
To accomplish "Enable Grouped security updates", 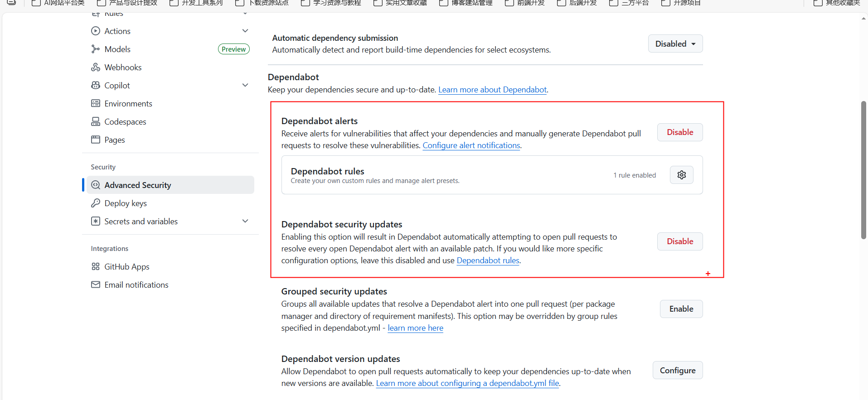I will (681, 309).
